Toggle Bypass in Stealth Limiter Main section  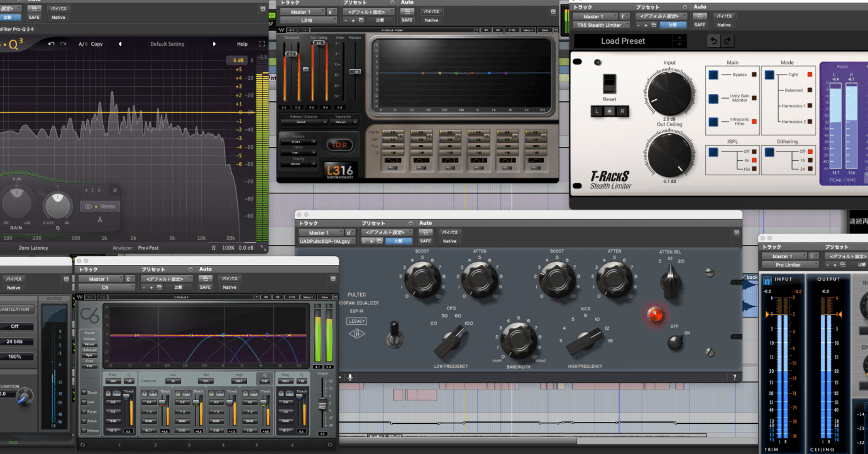tap(714, 75)
